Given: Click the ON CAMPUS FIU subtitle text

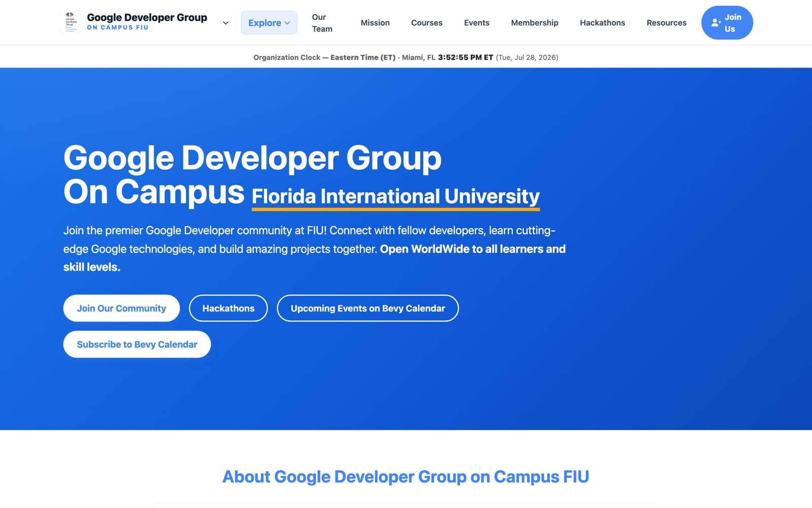Looking at the screenshot, I should (118, 27).
